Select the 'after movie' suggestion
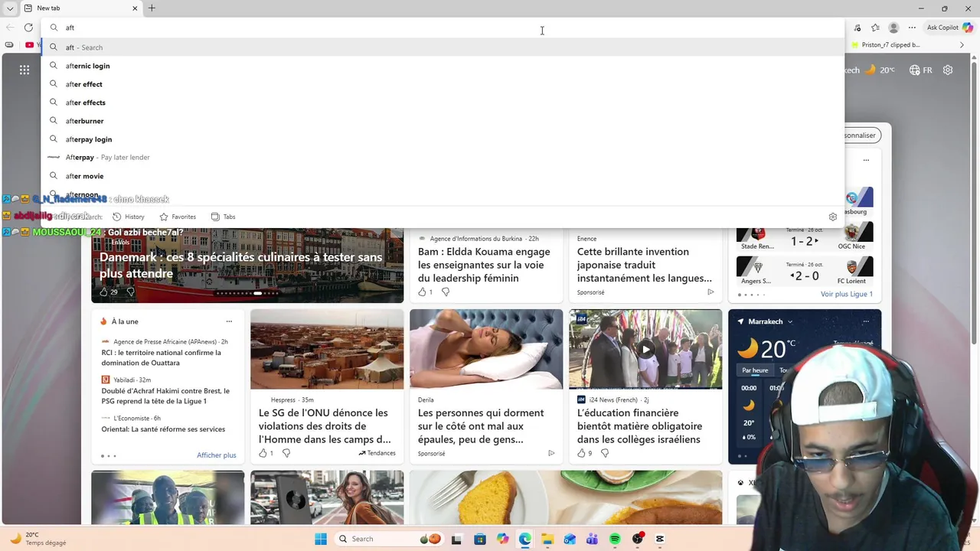 point(443,176)
